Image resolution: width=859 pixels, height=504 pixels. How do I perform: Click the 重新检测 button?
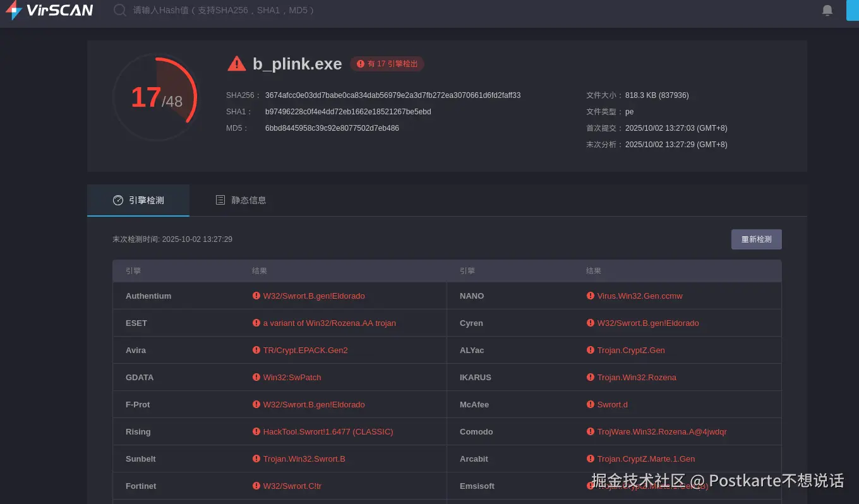[x=757, y=239]
